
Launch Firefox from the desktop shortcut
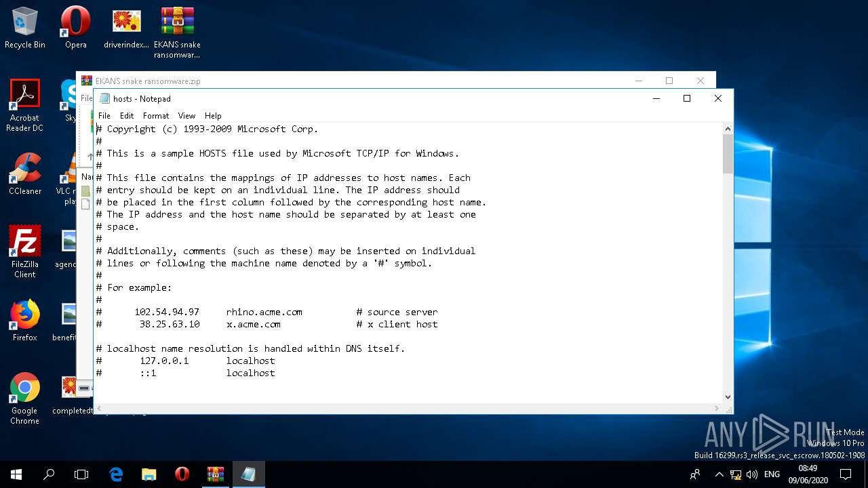[x=25, y=320]
